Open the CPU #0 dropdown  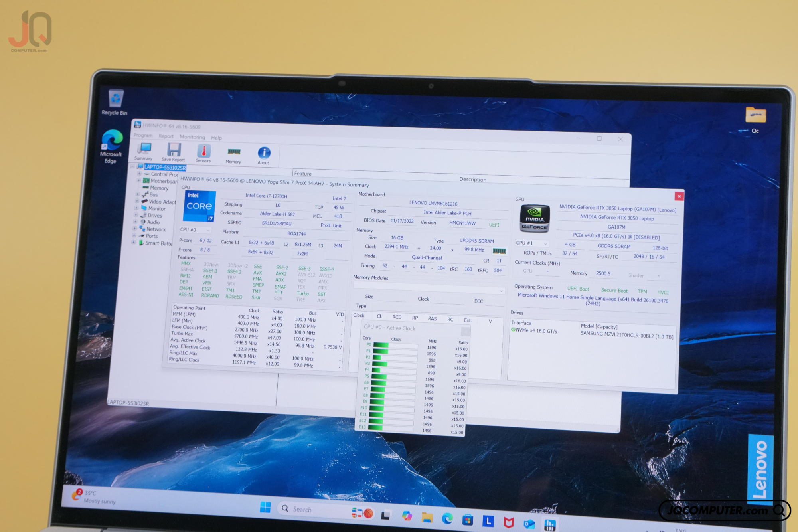click(x=195, y=230)
